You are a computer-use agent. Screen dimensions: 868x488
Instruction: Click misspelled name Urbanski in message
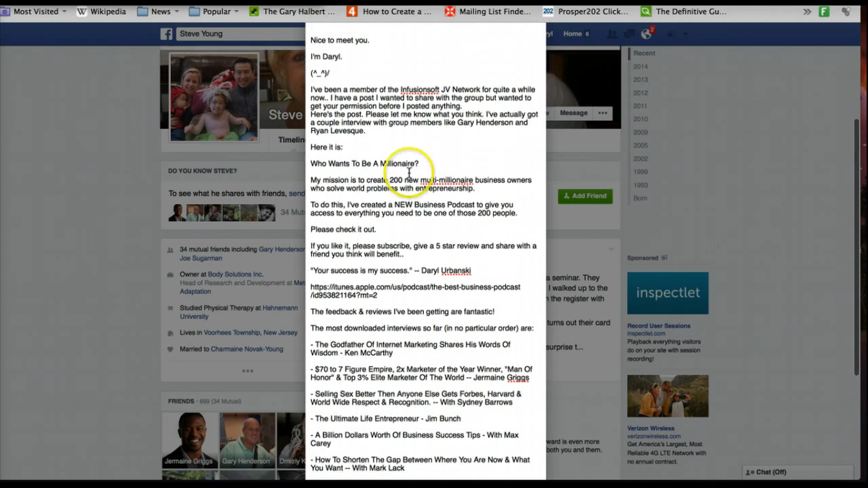point(456,271)
